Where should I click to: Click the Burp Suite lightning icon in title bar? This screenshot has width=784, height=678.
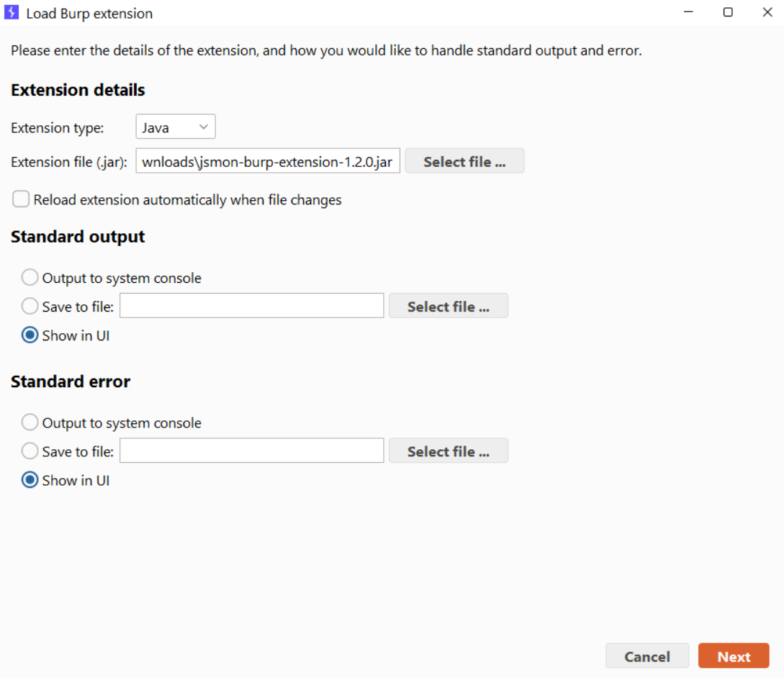[x=12, y=13]
